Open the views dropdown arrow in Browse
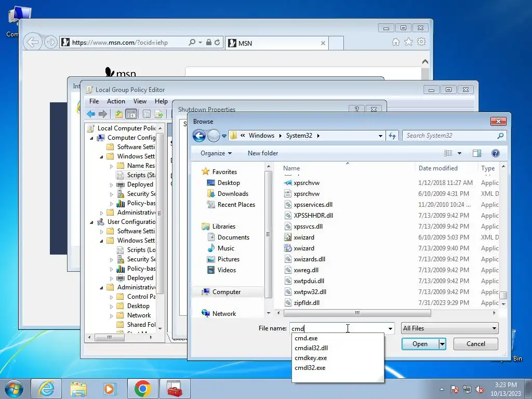Viewport: 532px width, 399px height. 459,153
